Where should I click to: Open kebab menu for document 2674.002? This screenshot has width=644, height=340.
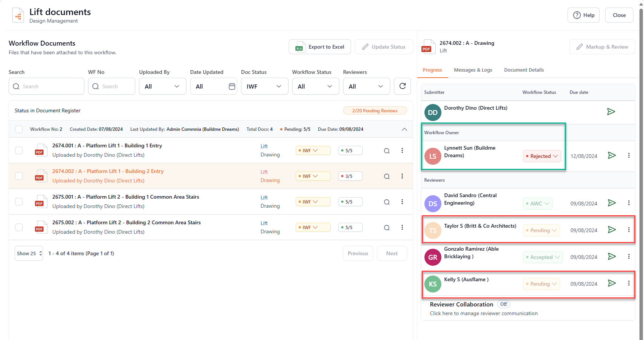(402, 176)
